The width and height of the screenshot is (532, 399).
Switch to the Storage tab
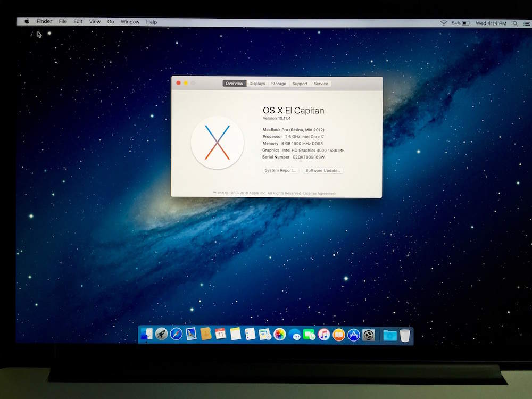278,84
